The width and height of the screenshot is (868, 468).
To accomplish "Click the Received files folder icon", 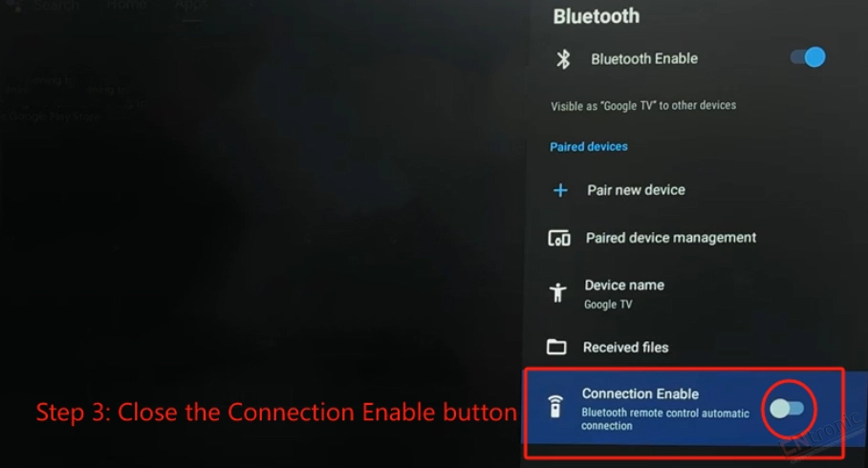I will pos(556,347).
